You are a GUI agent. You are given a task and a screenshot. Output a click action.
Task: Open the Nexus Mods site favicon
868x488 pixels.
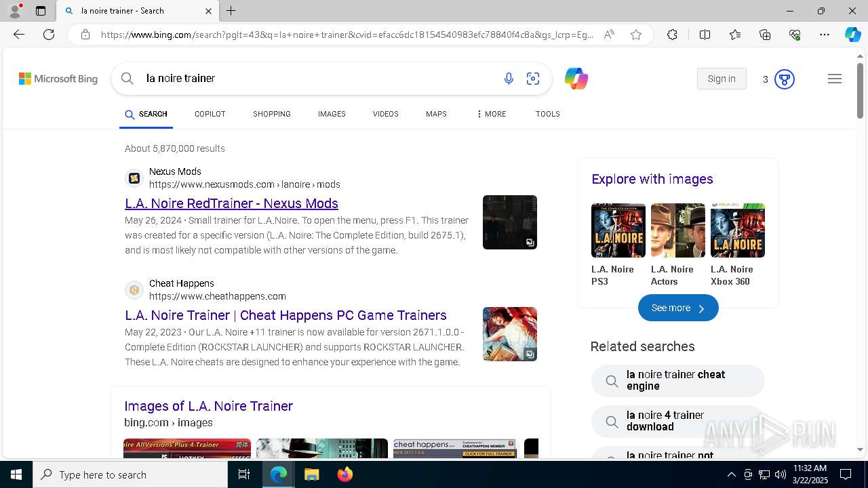134,178
